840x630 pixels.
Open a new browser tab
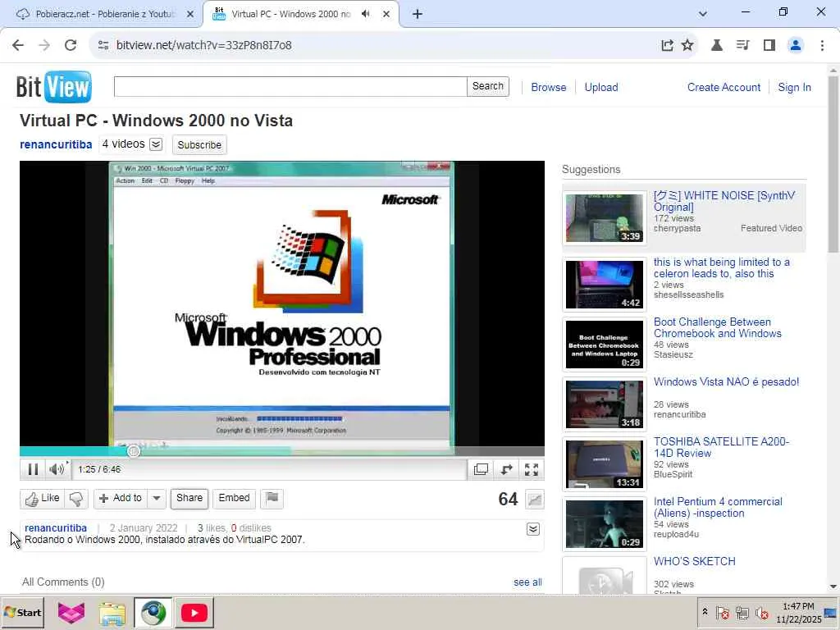click(418, 14)
